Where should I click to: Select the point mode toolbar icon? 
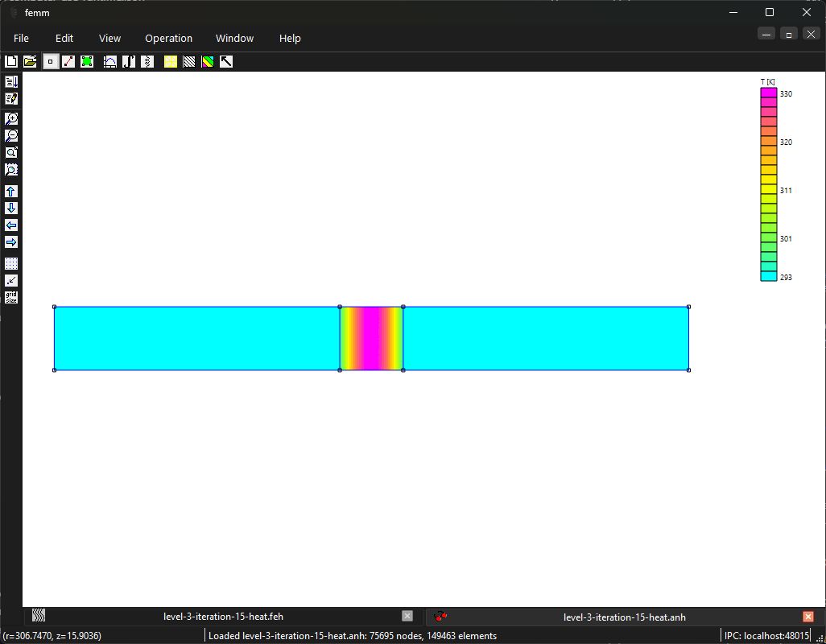[x=51, y=62]
